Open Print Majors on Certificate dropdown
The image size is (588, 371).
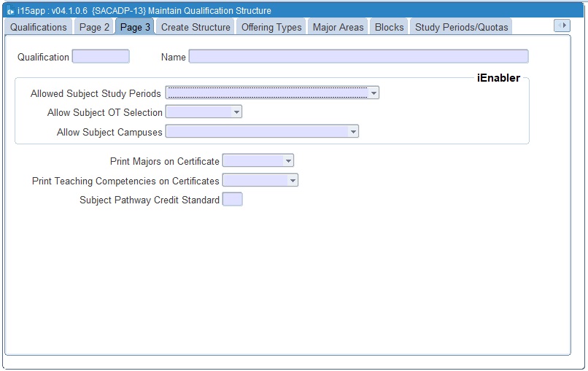[x=288, y=161]
